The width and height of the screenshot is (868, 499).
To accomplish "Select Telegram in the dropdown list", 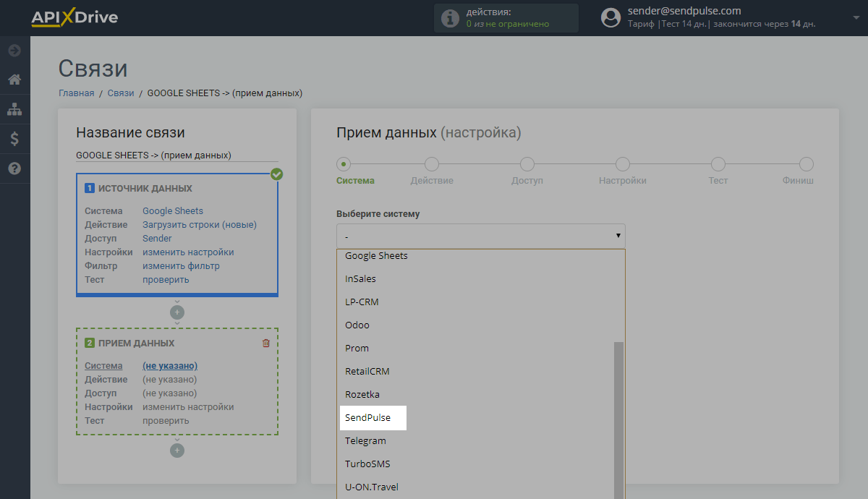I will pos(366,441).
